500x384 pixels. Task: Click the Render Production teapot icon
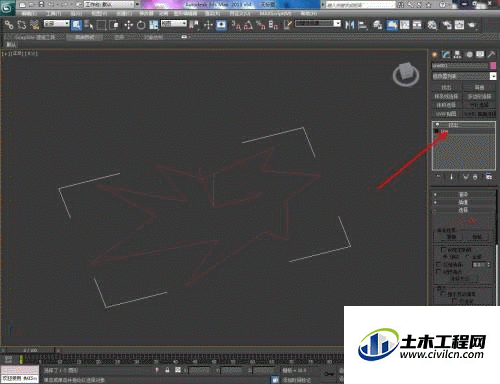coord(472,25)
